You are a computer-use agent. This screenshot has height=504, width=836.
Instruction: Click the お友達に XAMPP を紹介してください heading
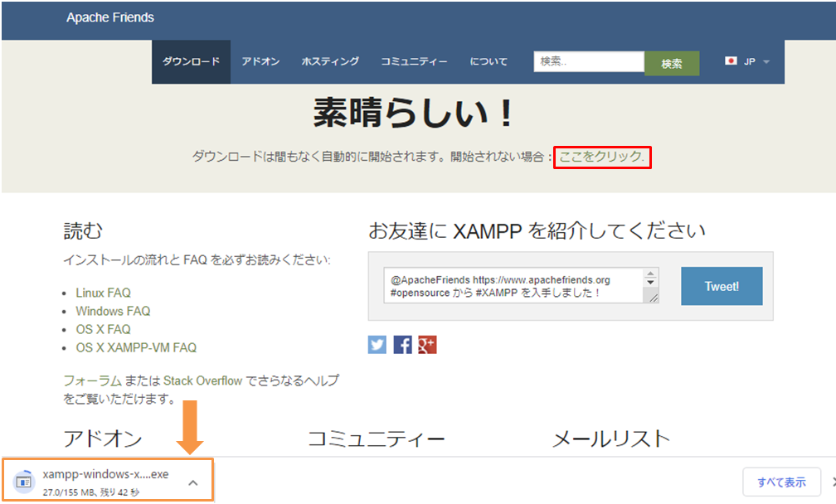[x=537, y=230]
